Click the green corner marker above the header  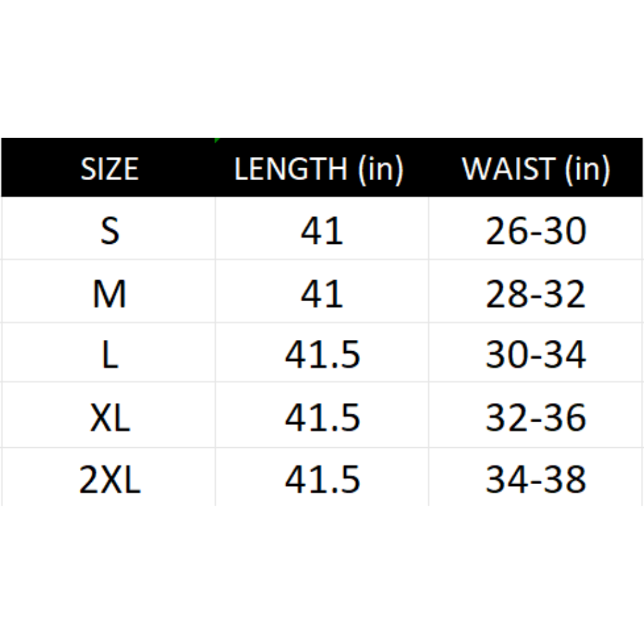216,140
